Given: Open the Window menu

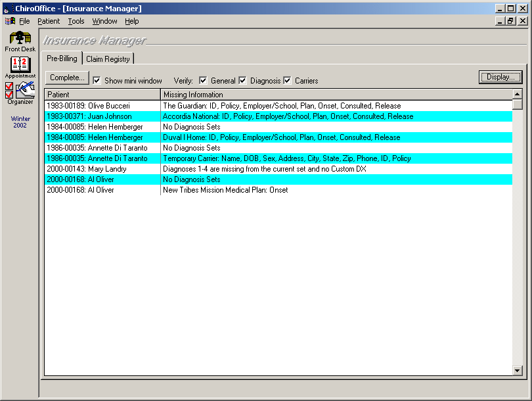Looking at the screenshot, I should pos(104,21).
